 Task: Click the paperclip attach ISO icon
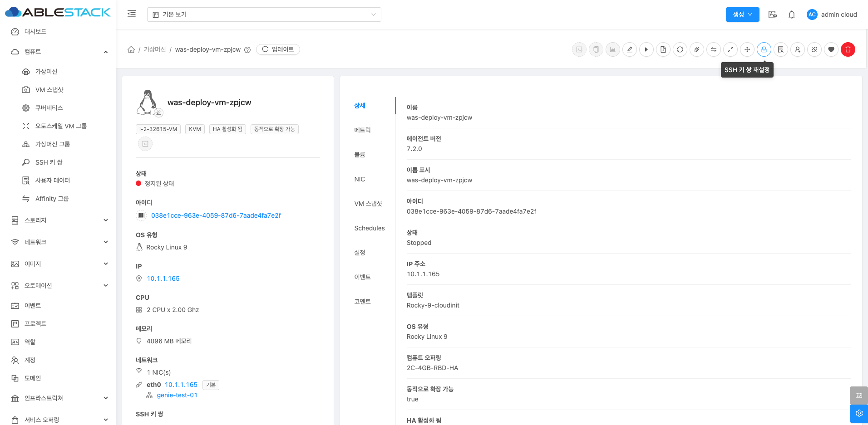pos(696,49)
